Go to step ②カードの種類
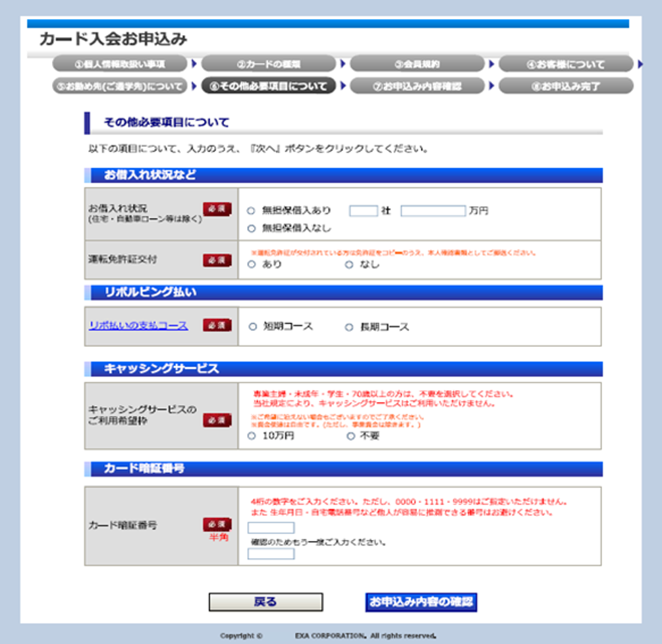 (269, 64)
